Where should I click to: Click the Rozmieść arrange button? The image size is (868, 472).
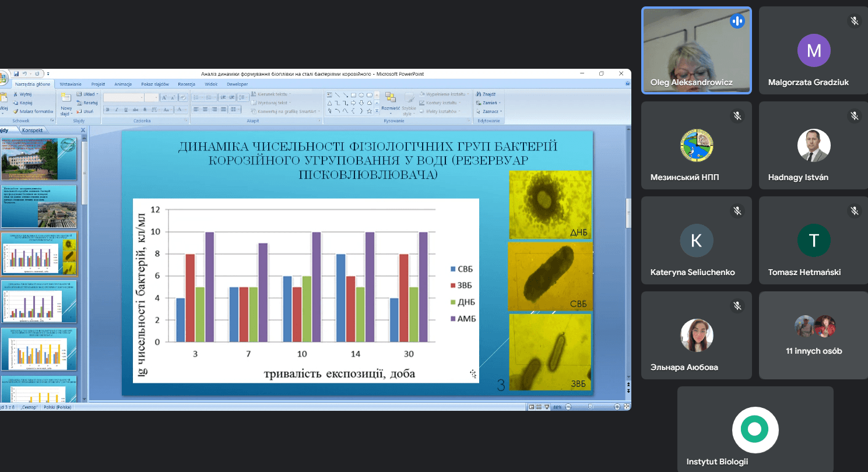pos(391,102)
